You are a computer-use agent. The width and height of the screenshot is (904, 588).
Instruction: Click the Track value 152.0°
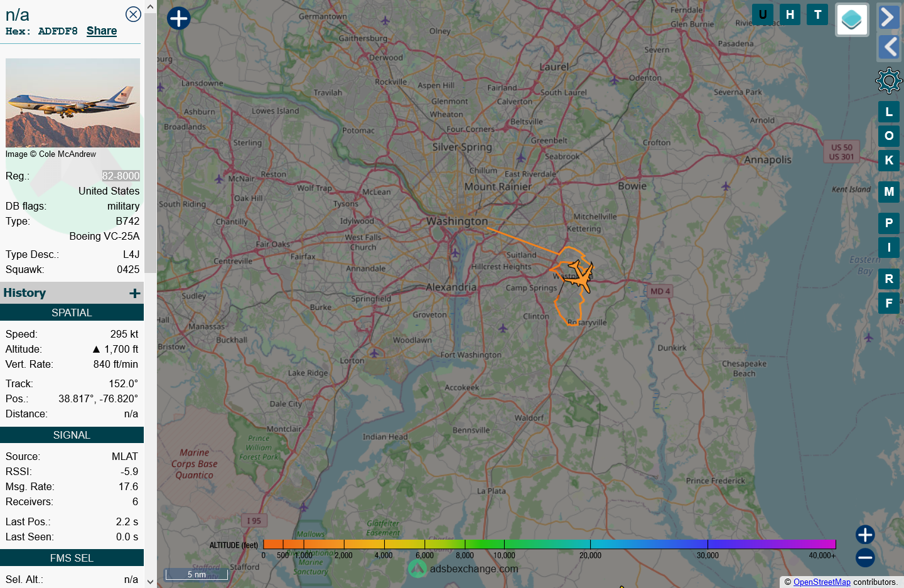[x=124, y=383]
